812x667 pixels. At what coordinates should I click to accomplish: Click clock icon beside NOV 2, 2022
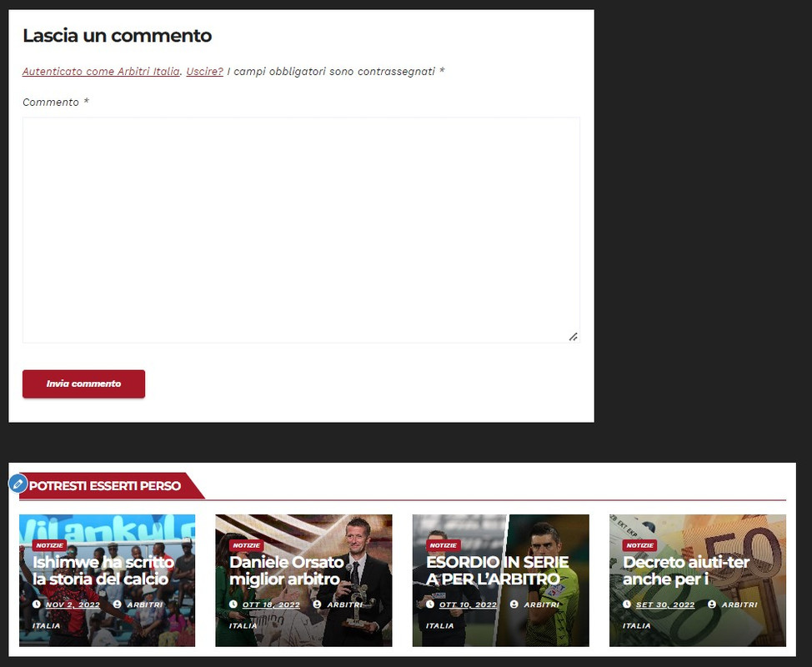pos(36,604)
